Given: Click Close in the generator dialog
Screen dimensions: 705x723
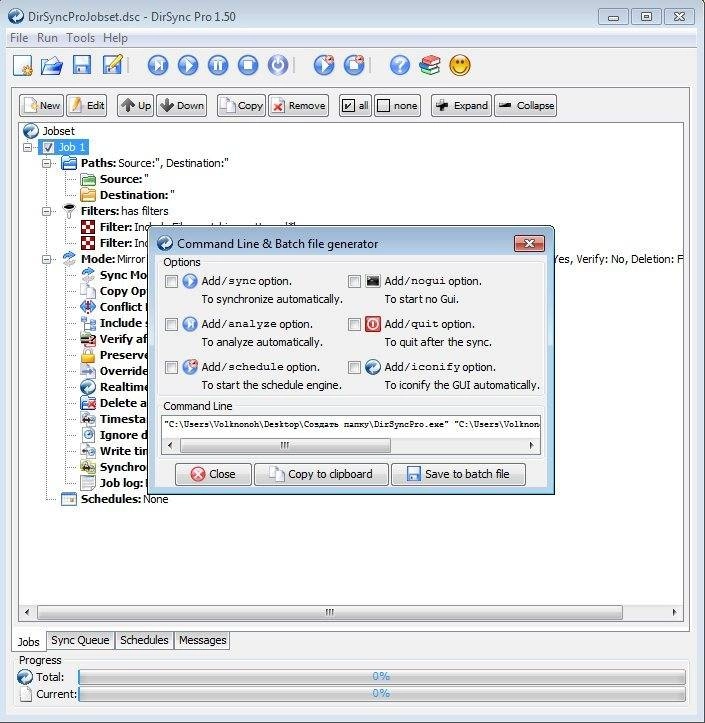Looking at the screenshot, I should [x=213, y=474].
